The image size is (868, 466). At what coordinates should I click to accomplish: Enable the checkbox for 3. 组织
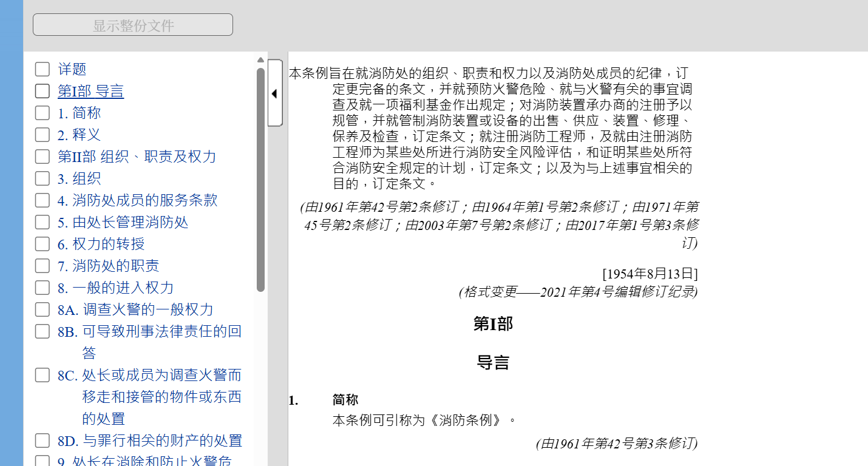(x=42, y=178)
